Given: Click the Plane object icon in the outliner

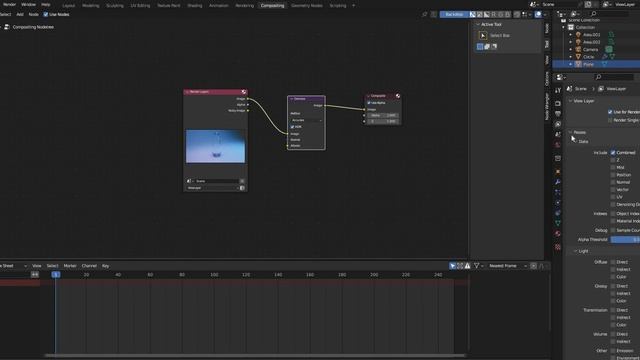Looking at the screenshot, I should (578, 64).
